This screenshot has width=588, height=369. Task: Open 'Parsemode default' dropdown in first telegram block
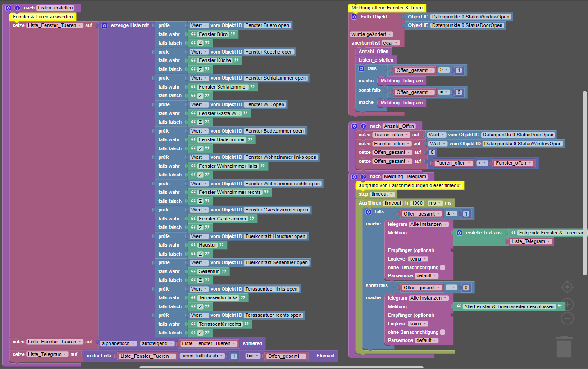(x=426, y=275)
